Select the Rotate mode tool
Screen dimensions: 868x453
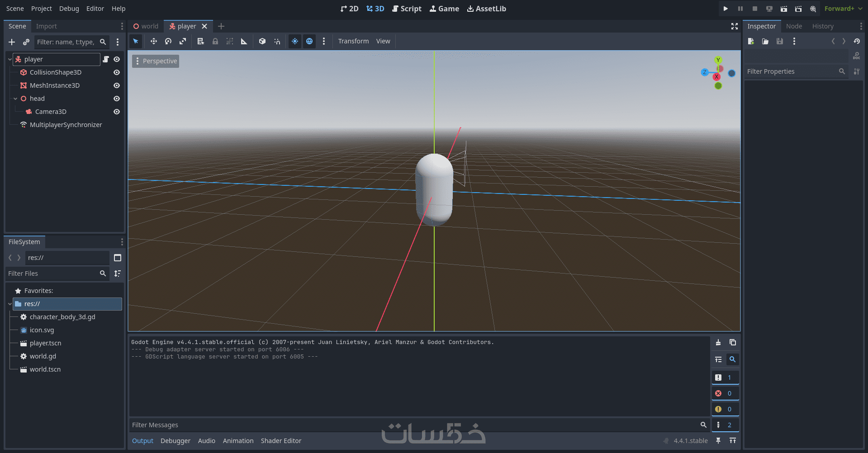tap(168, 41)
